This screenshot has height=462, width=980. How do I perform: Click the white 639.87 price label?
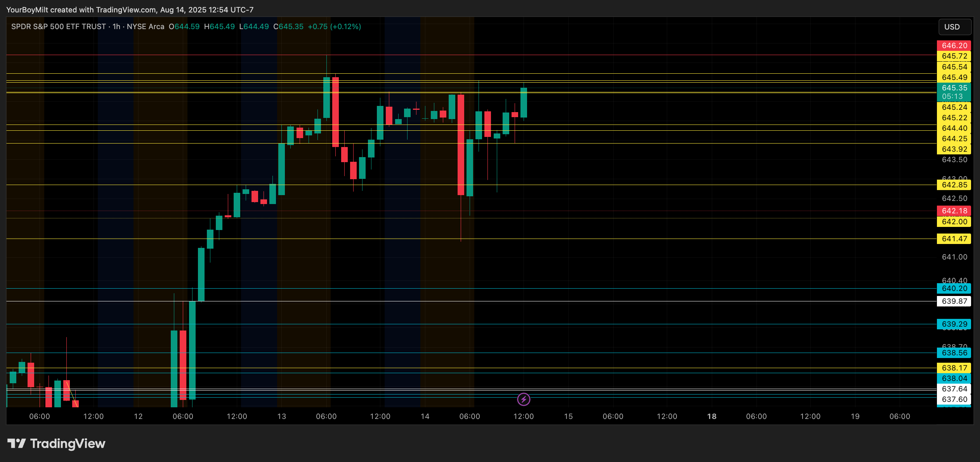(954, 301)
